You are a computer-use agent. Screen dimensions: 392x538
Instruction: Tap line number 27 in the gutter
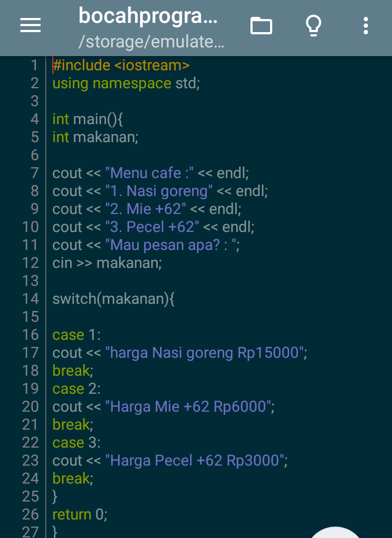click(34, 531)
